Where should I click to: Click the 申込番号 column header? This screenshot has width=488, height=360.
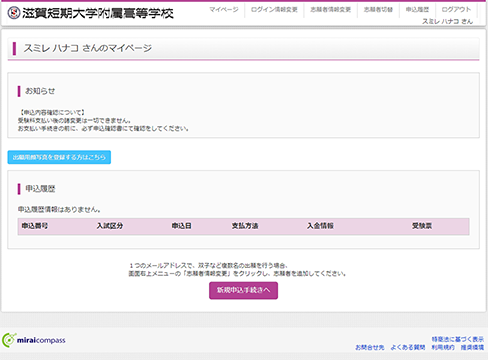[35, 226]
